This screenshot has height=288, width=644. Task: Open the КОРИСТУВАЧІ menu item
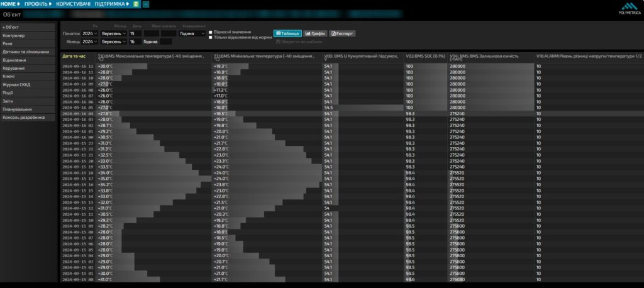74,4
